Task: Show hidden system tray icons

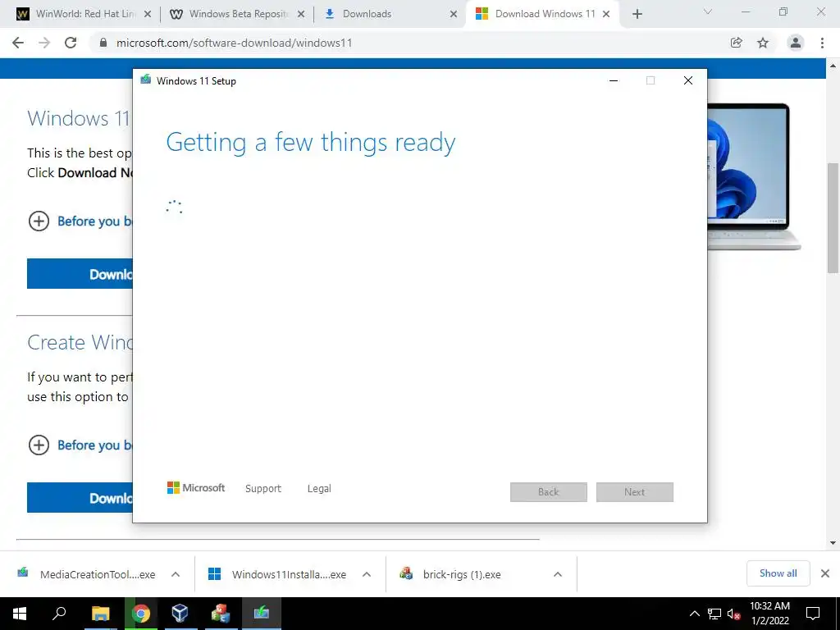Action: coord(694,614)
